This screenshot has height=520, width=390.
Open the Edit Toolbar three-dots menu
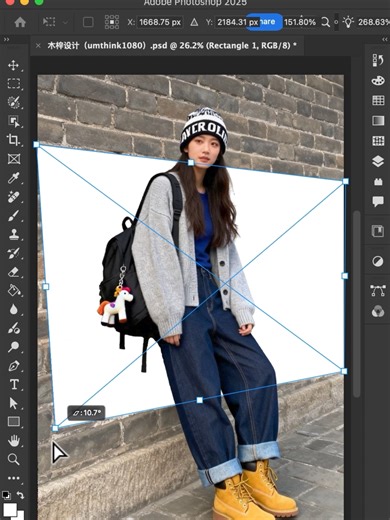pos(14,478)
